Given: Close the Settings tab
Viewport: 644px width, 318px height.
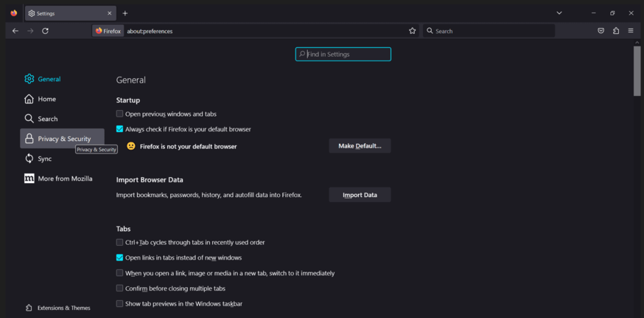Looking at the screenshot, I should pos(110,13).
